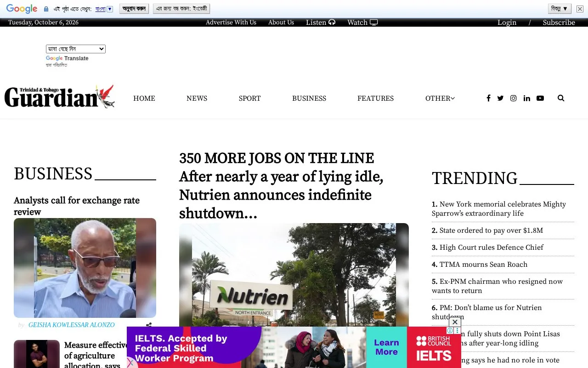Open the Guardian LinkedIn icon

[526, 98]
